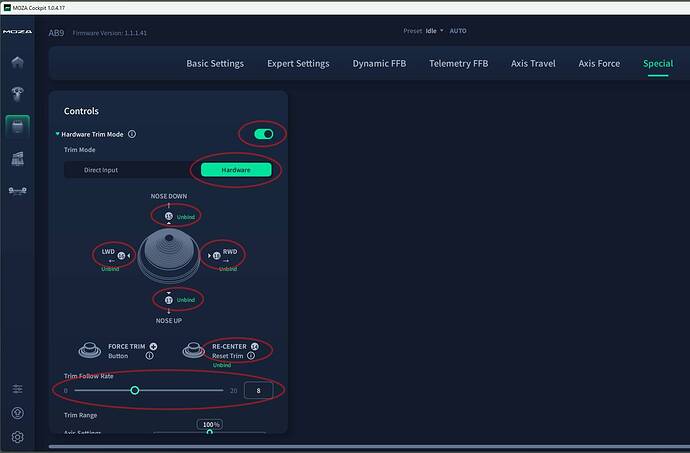Switch to the Axis Travel tab
Viewport: 690px width, 453px height.
(x=533, y=64)
